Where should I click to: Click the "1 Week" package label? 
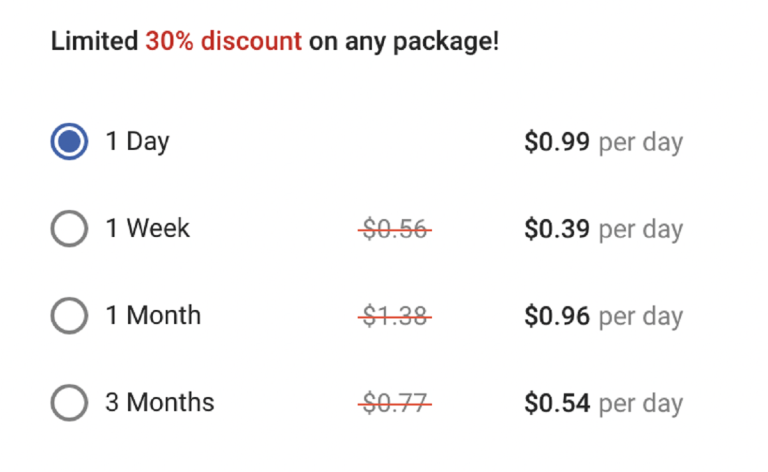(147, 229)
